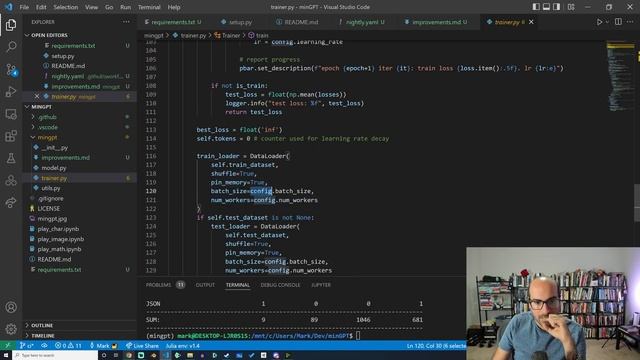Click the Task View taskbar icon

[116, 356]
